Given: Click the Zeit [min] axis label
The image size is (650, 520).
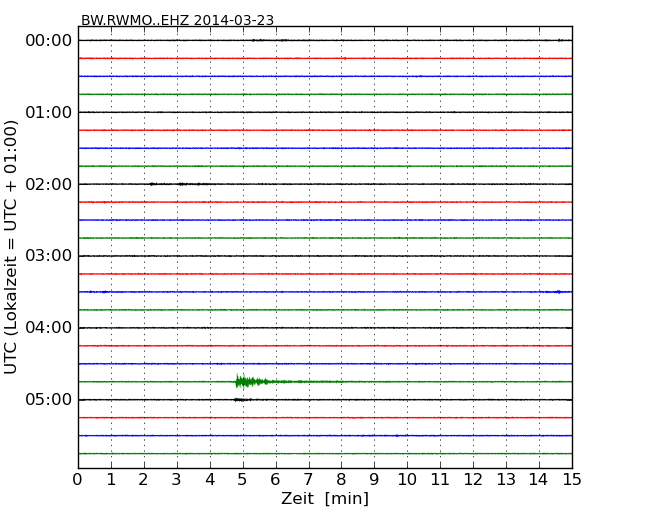Looking at the screenshot, I should (x=325, y=498).
